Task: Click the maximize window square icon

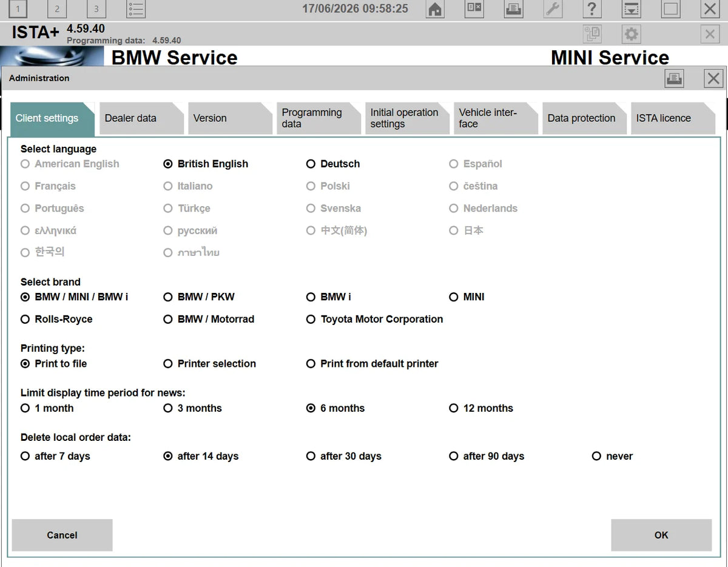Action: point(670,9)
